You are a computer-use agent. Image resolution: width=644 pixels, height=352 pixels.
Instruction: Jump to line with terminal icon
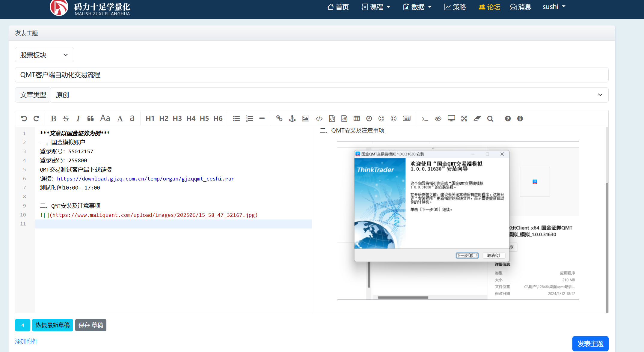pos(425,118)
